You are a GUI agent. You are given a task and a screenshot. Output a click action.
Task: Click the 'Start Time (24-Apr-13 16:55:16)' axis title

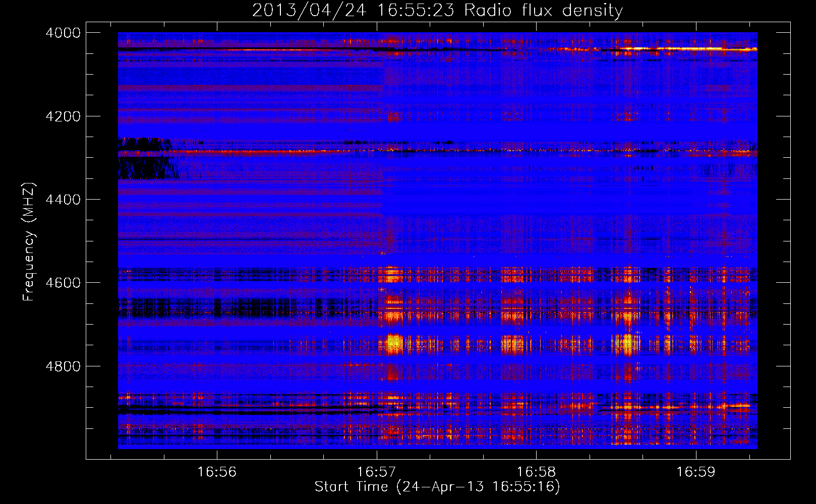coord(437,487)
